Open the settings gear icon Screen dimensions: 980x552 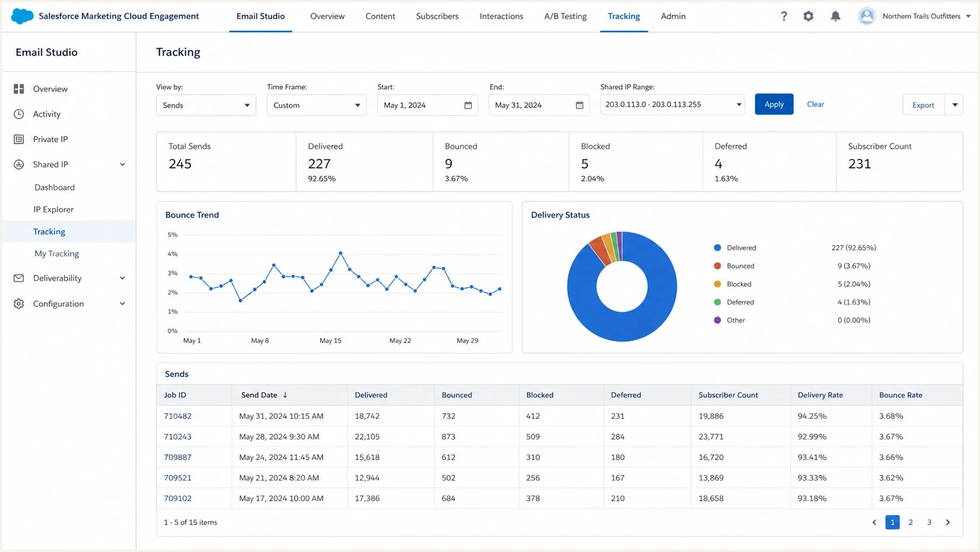pos(808,16)
